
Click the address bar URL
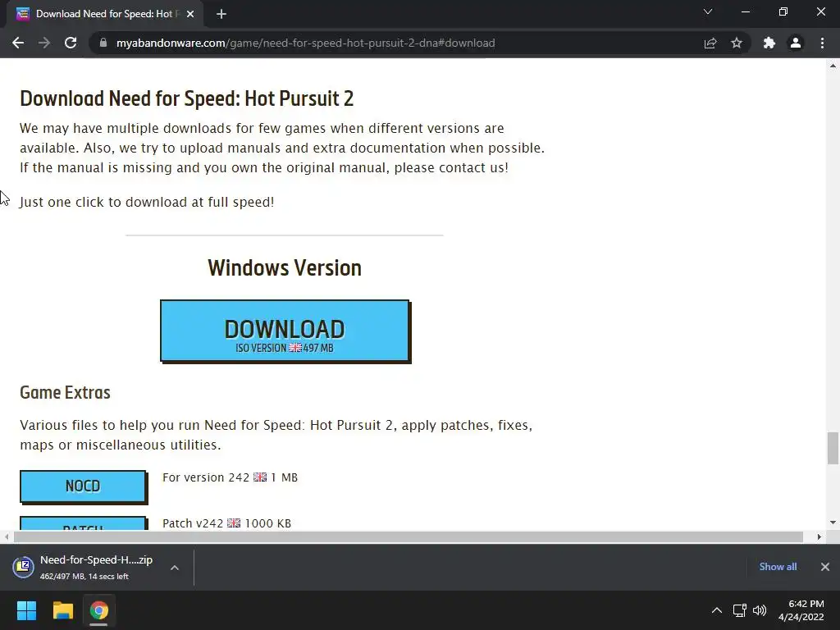click(x=305, y=43)
